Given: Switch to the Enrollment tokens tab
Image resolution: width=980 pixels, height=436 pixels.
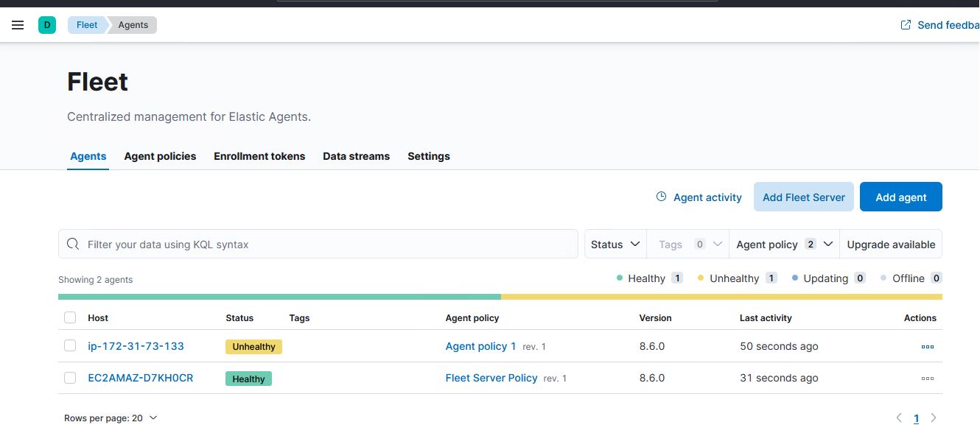Looking at the screenshot, I should pos(259,156).
